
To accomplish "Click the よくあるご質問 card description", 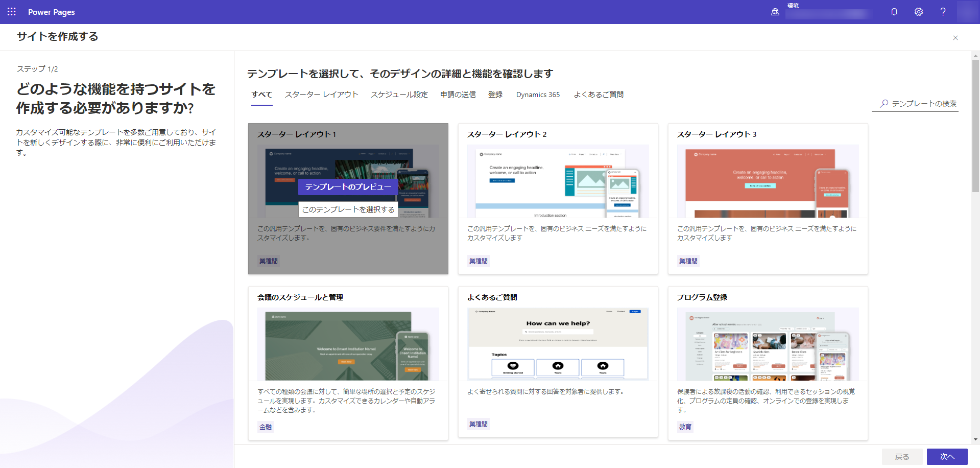I will 546,391.
